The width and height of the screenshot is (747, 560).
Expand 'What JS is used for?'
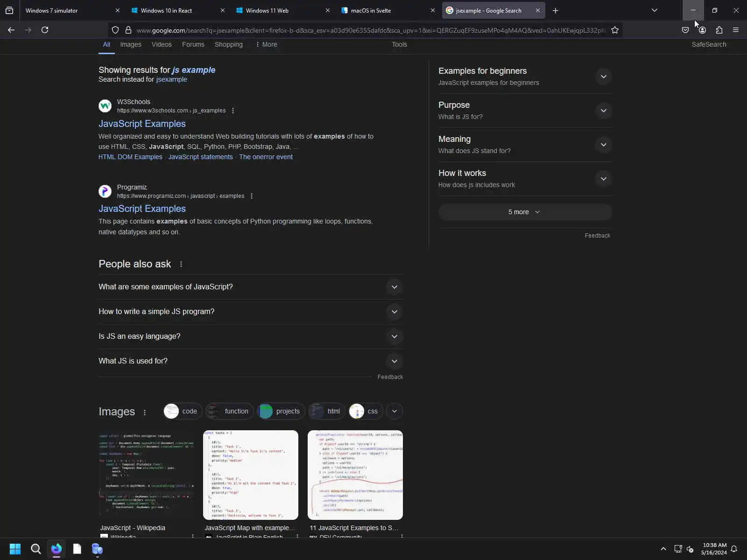tap(251, 361)
